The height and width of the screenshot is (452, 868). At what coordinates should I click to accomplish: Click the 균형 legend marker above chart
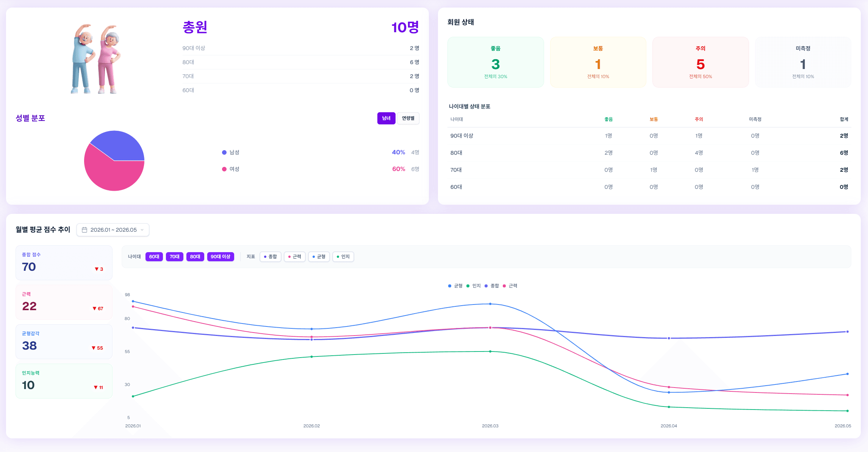(450, 286)
